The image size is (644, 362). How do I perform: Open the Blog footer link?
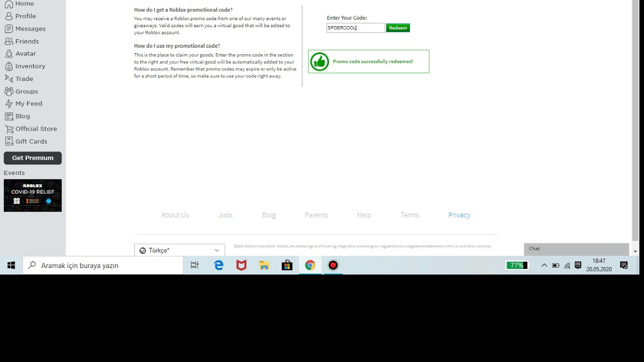269,215
